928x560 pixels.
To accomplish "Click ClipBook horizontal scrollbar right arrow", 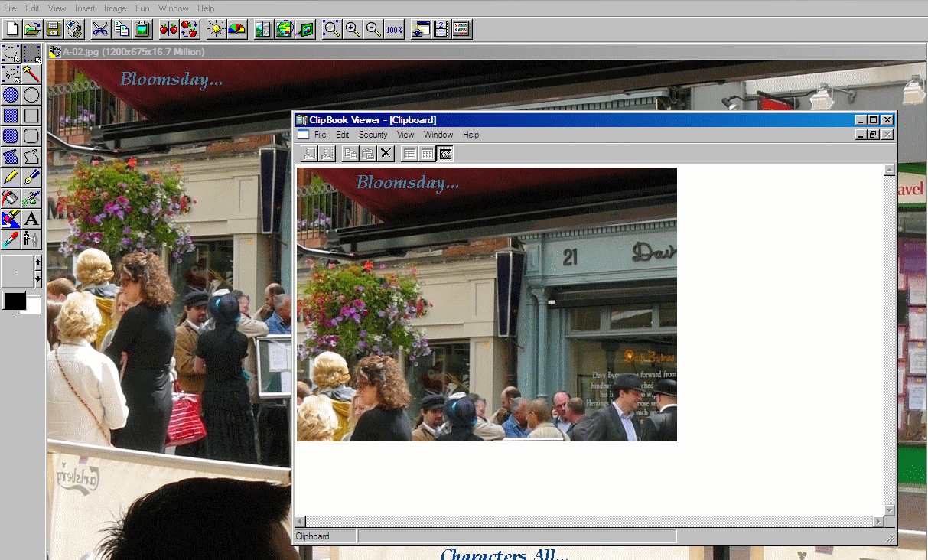I will (x=878, y=522).
